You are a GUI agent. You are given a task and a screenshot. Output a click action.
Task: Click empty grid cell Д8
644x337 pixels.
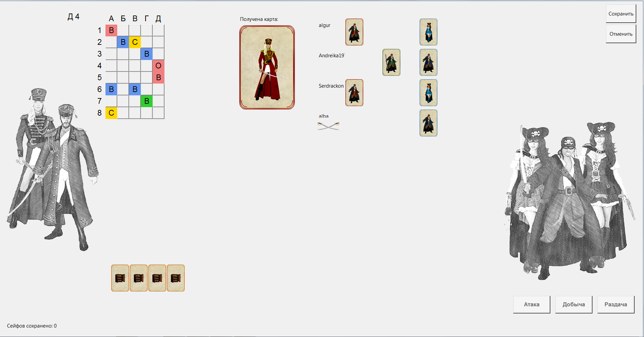158,113
